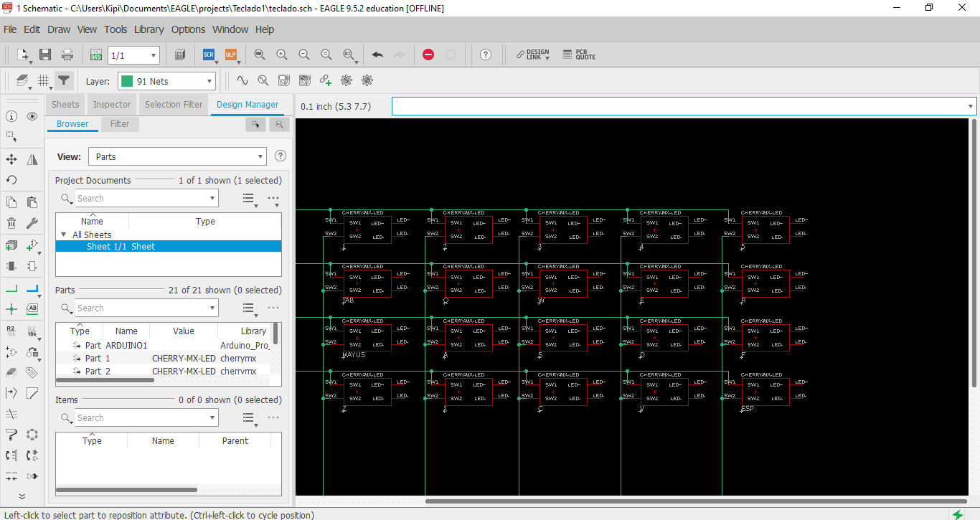Click the Design Manager help button

pos(281,156)
